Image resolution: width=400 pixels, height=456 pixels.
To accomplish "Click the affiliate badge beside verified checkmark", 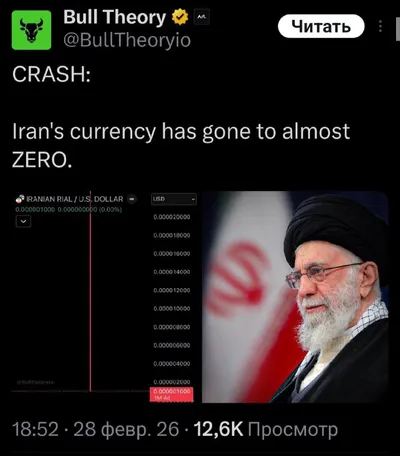I will 201,17.
